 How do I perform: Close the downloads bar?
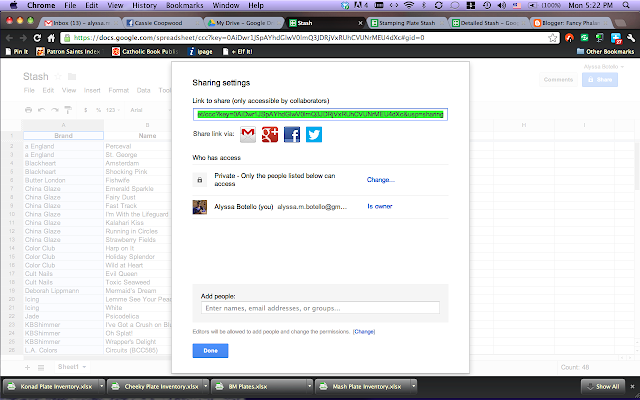(633, 386)
